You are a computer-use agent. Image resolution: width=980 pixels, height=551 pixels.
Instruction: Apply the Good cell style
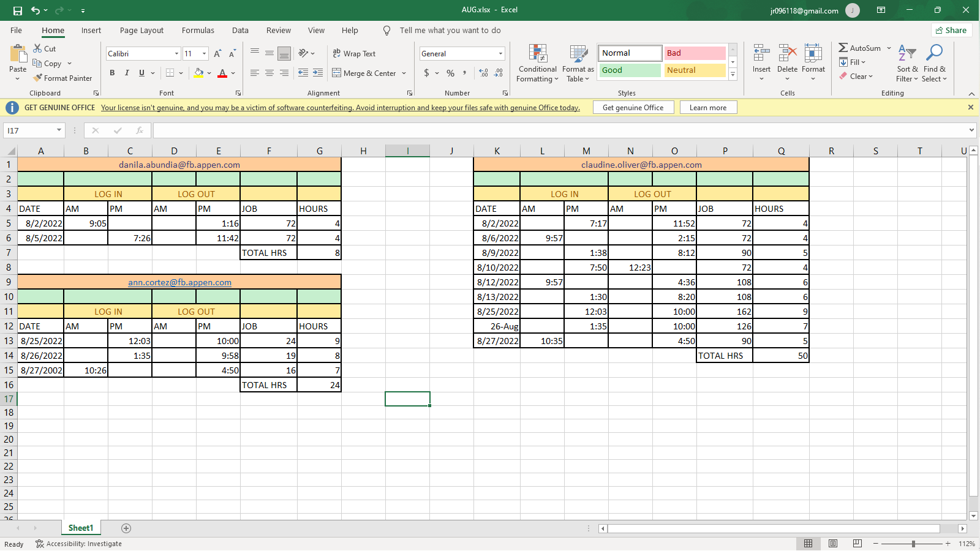tap(630, 70)
